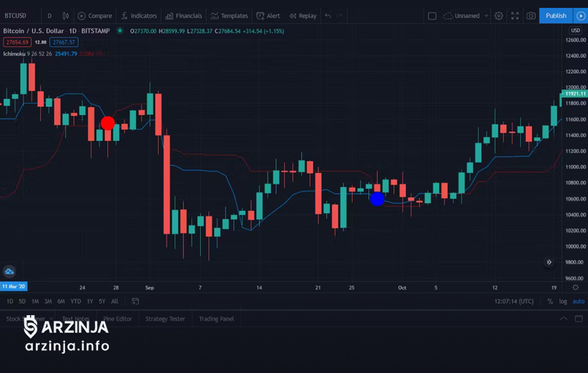
Task: Open the Trading Panel tab
Action: (216, 319)
